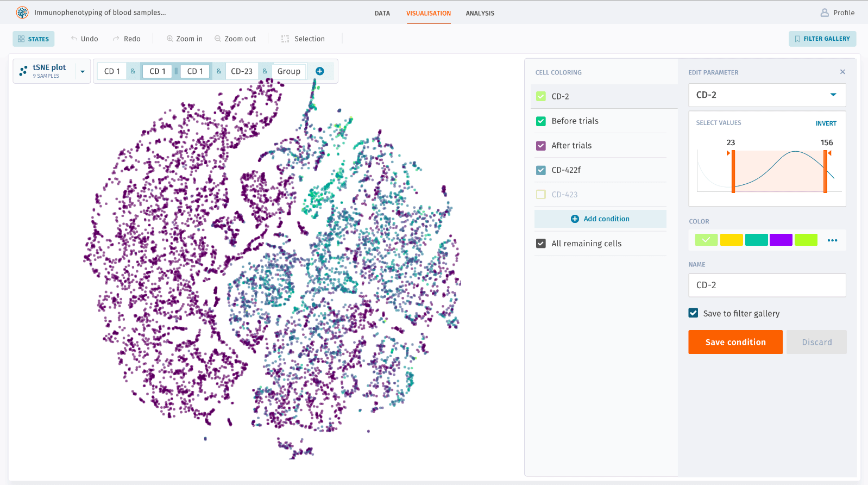The image size is (868, 485).
Task: Click the Undo arrow icon
Action: click(x=74, y=39)
